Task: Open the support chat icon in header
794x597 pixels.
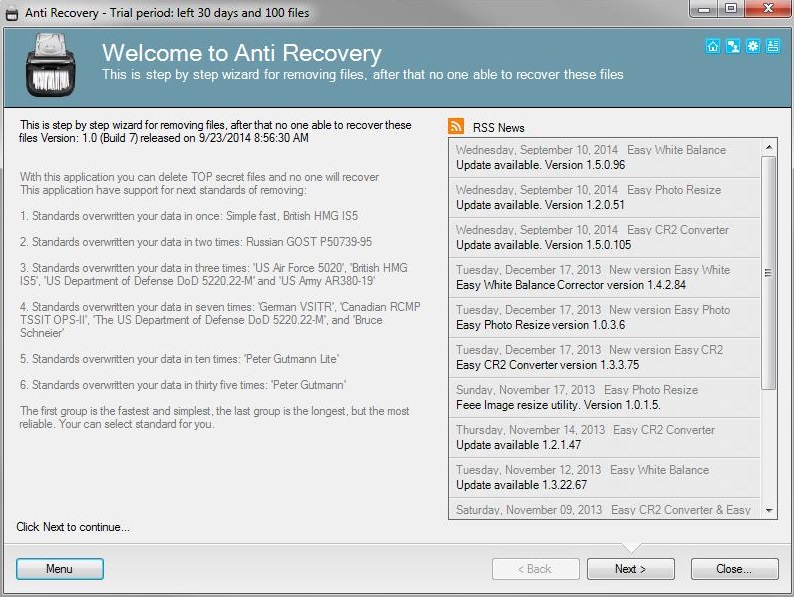Action: point(733,46)
